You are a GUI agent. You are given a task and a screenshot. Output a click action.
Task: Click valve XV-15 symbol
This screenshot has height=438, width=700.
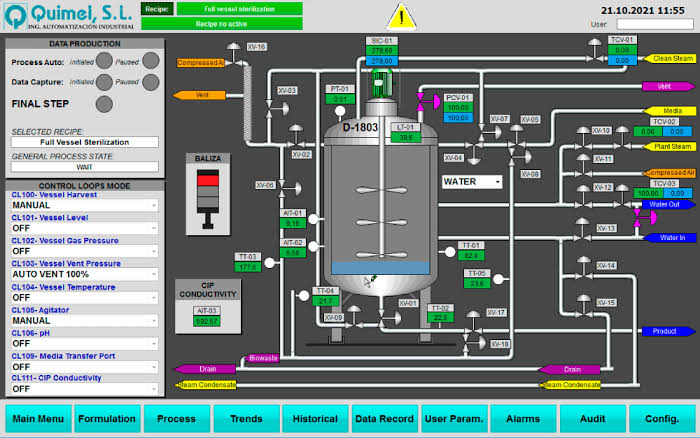[583, 307]
